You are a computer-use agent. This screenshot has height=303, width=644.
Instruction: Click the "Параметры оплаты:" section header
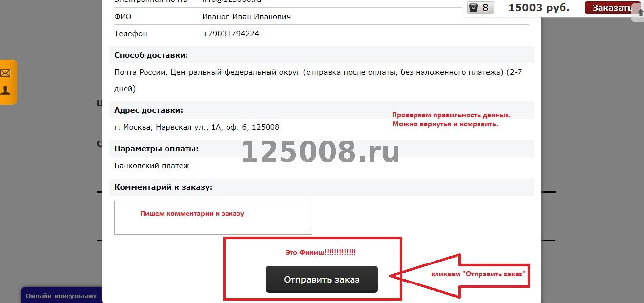coord(156,149)
